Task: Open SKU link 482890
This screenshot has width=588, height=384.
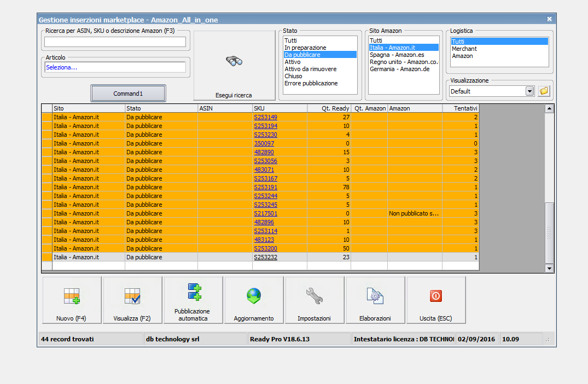Action: pyautogui.click(x=264, y=152)
